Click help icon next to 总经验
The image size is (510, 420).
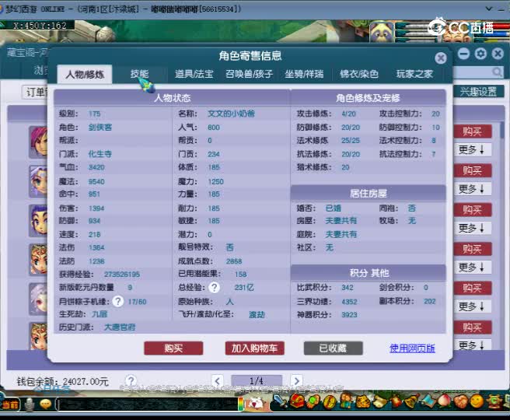tap(214, 287)
